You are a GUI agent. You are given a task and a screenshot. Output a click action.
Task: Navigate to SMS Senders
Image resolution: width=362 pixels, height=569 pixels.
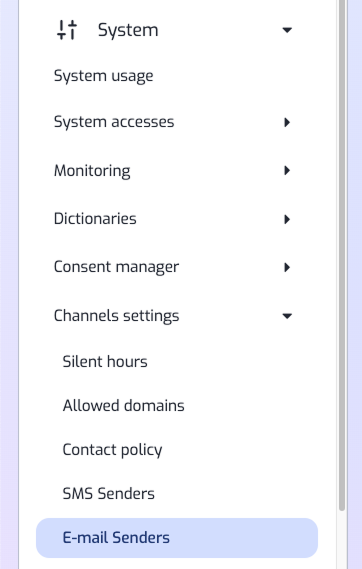[x=108, y=494]
